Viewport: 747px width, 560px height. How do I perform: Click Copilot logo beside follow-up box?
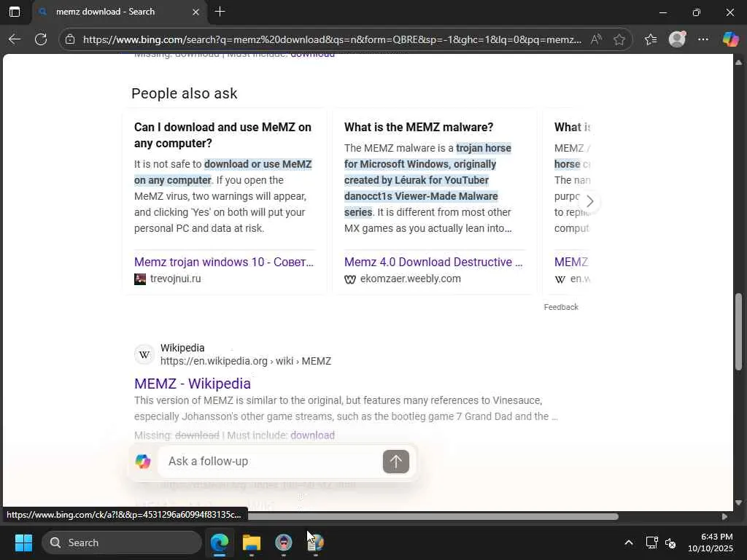point(143,461)
